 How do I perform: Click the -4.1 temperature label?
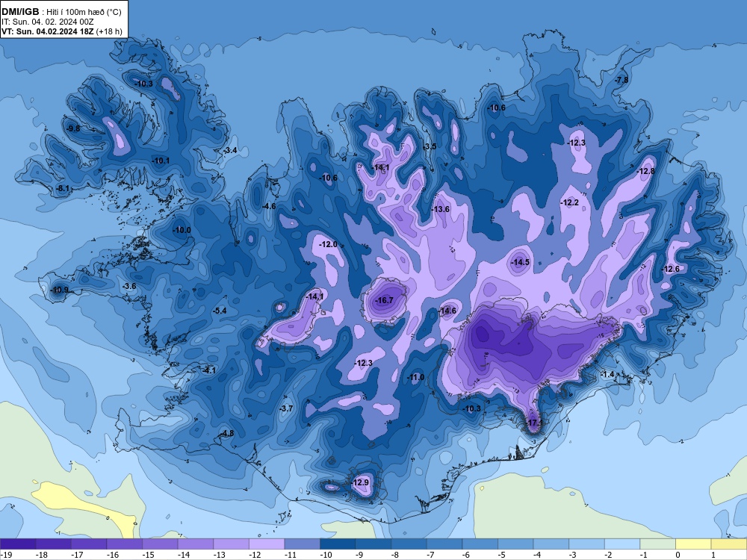[x=208, y=370]
